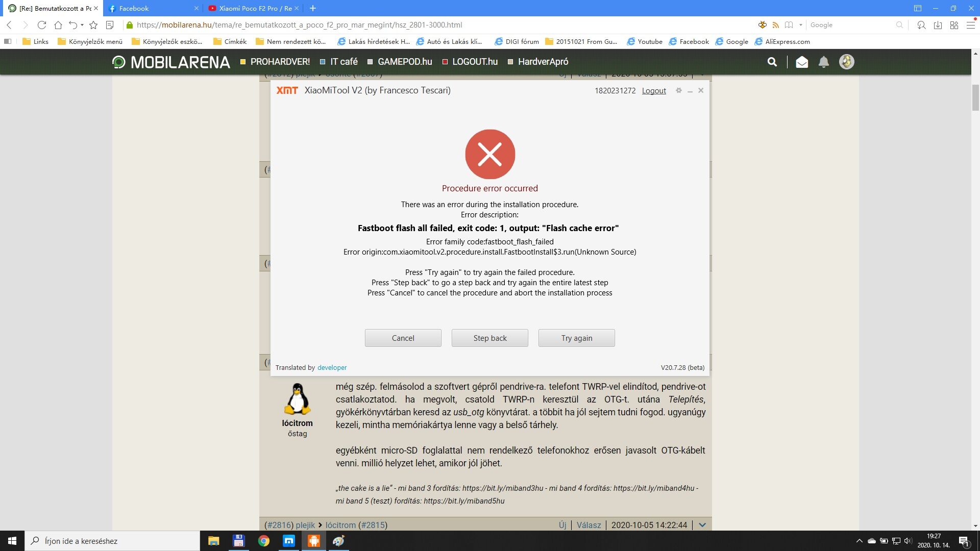This screenshot has height=551, width=980.
Task: Open the developer translation link
Action: [332, 367]
